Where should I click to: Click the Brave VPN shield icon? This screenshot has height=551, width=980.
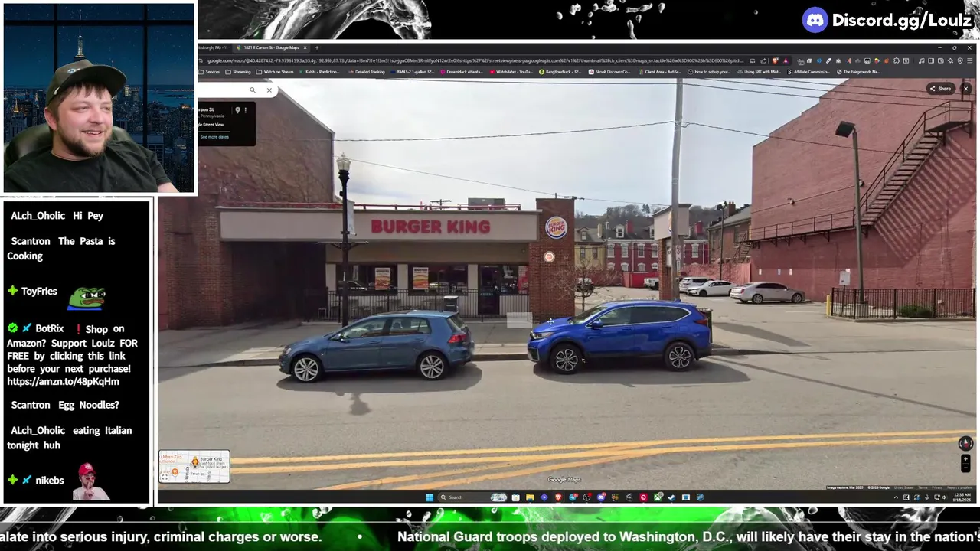960,60
